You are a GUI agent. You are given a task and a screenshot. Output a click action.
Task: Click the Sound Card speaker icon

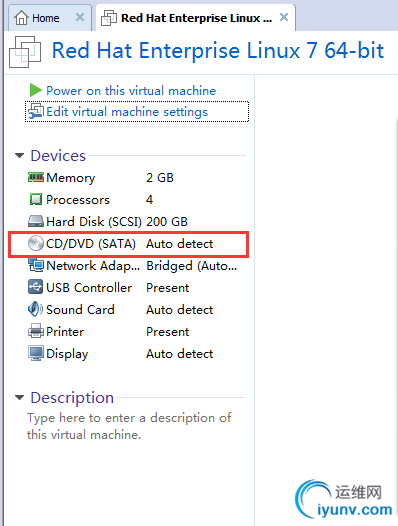35,309
